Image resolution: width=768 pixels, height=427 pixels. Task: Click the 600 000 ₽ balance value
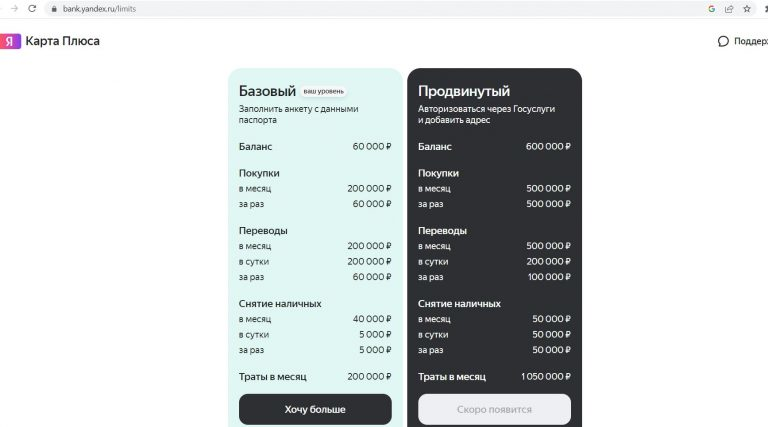547,146
